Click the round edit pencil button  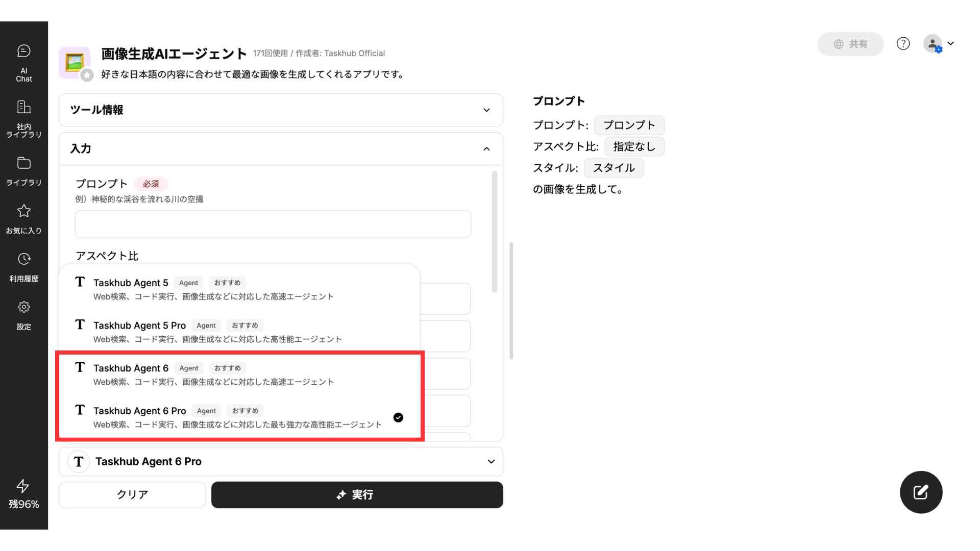(x=920, y=492)
